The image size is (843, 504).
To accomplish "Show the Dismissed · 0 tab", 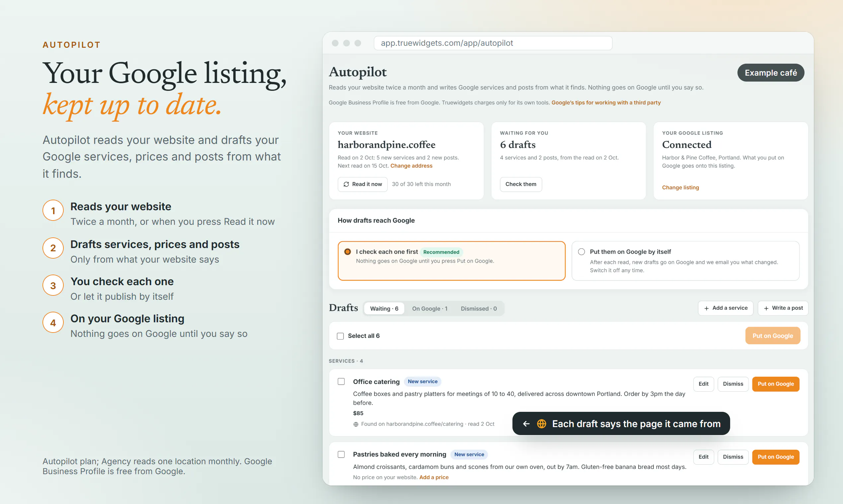I will coord(479,308).
